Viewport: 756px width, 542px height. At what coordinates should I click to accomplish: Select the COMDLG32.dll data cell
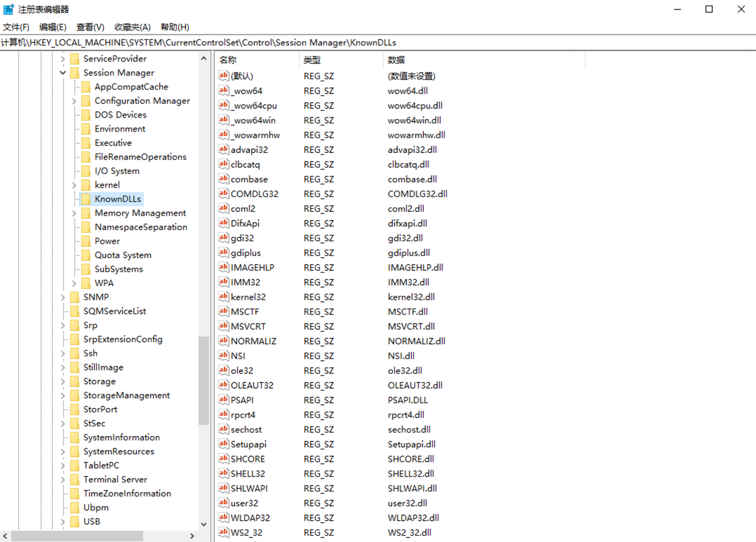click(x=417, y=194)
